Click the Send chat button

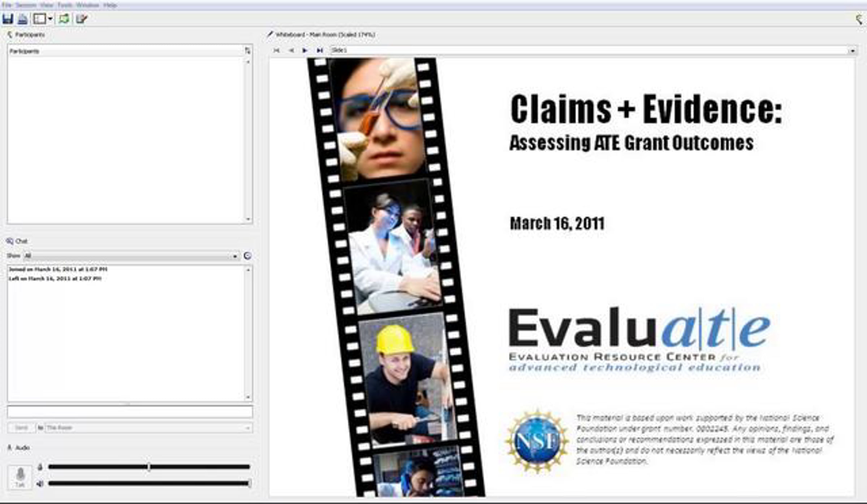(x=21, y=428)
